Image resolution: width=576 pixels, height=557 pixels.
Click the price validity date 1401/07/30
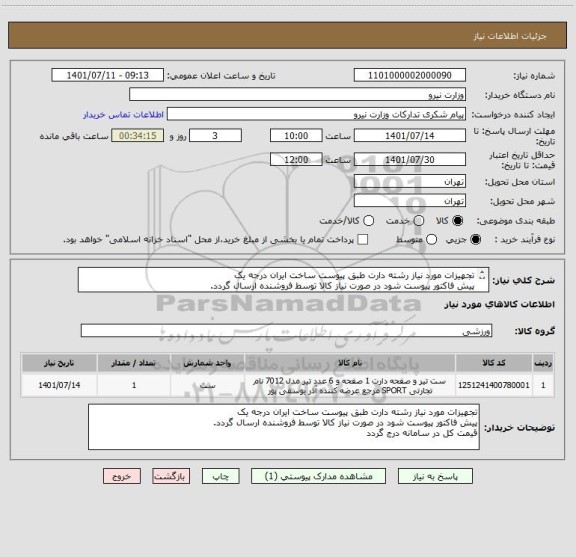coord(410,159)
